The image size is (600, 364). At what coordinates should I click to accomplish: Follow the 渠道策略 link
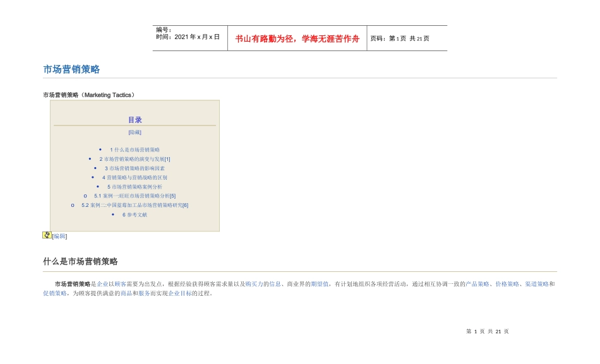(x=536, y=284)
